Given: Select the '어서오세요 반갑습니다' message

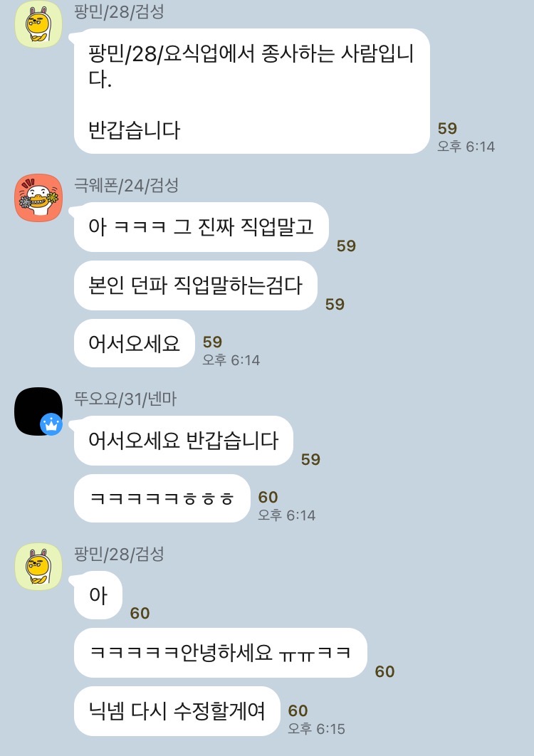Looking at the screenshot, I should (x=183, y=441).
